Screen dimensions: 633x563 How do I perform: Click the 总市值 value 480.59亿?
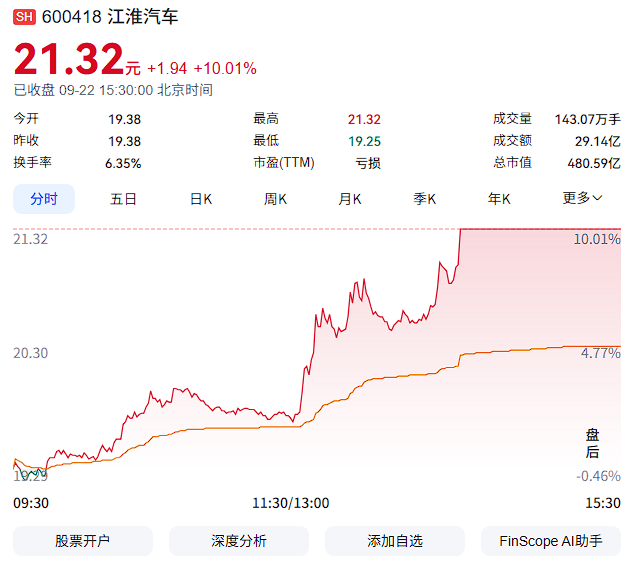tap(594, 163)
